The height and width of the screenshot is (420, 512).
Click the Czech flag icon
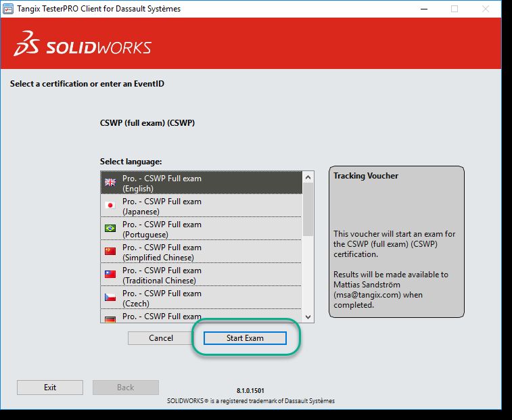tap(110, 297)
